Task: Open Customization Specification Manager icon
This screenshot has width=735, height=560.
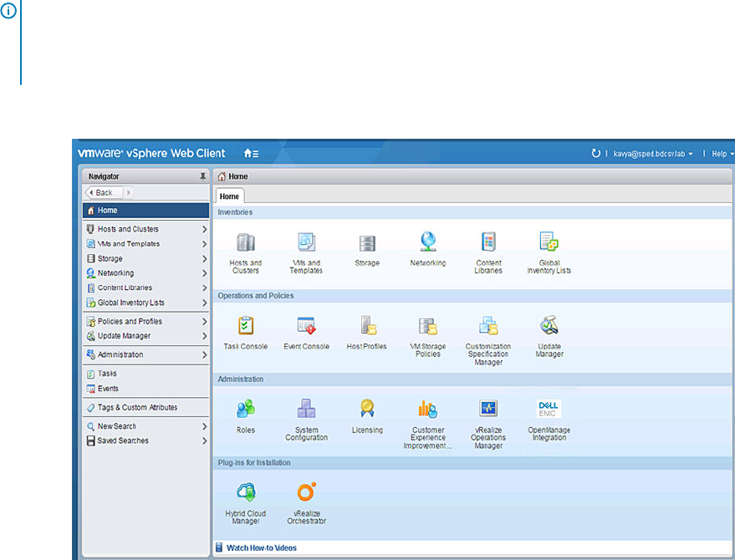Action: (488, 325)
